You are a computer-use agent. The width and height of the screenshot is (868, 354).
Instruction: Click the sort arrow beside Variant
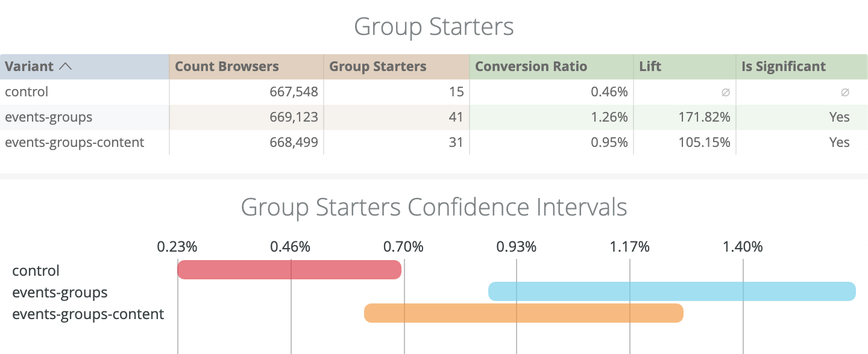tap(65, 67)
